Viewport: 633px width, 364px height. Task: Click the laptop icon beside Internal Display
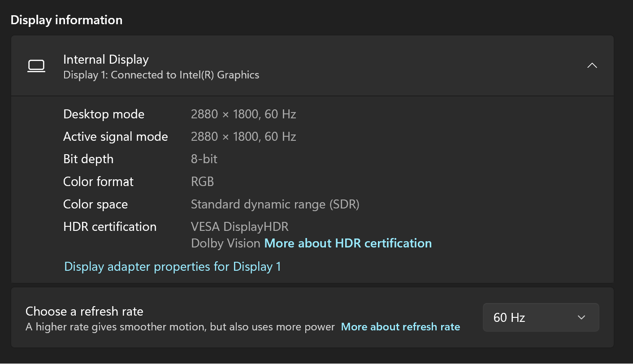click(x=36, y=66)
